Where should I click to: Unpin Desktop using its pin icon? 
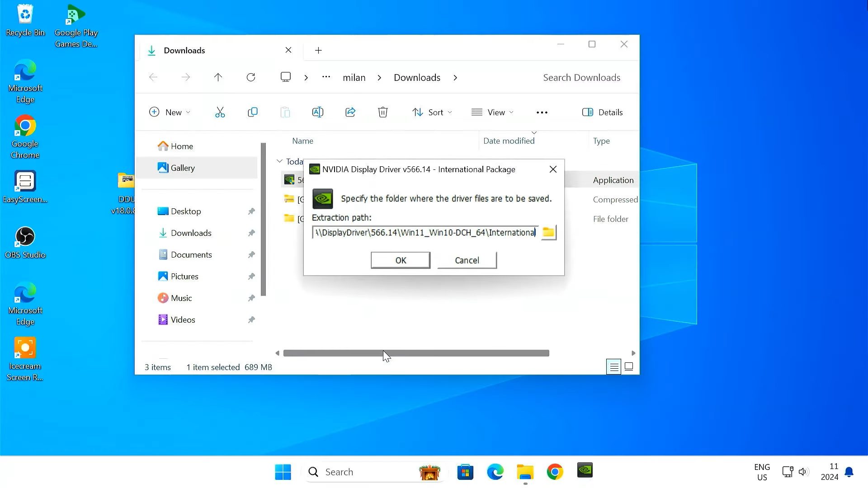pos(251,211)
